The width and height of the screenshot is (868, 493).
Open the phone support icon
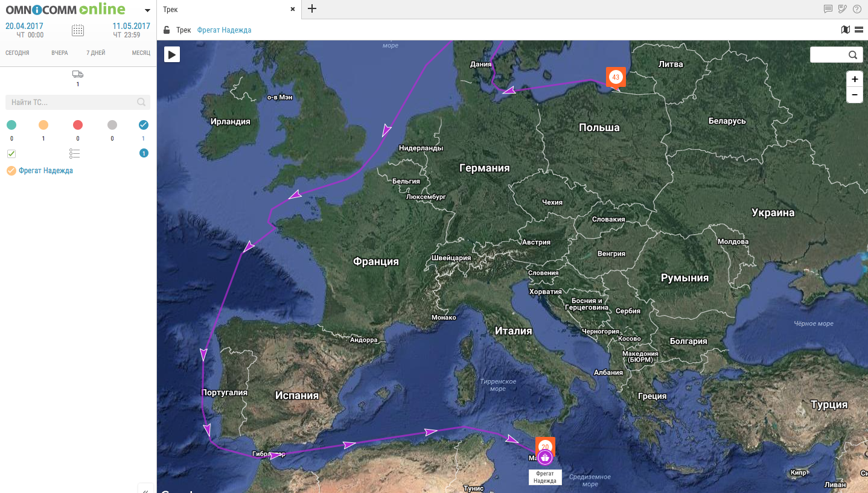843,9
